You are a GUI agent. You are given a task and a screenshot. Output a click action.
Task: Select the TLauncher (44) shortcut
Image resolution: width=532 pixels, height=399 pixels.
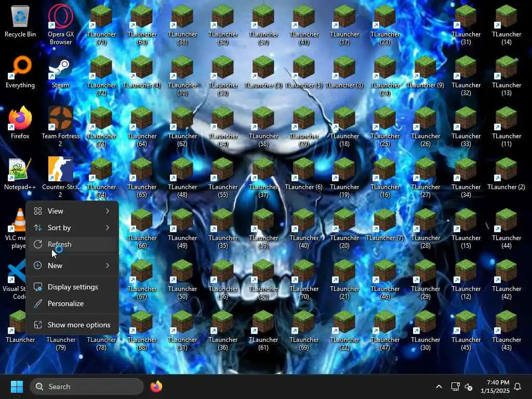pos(506,229)
